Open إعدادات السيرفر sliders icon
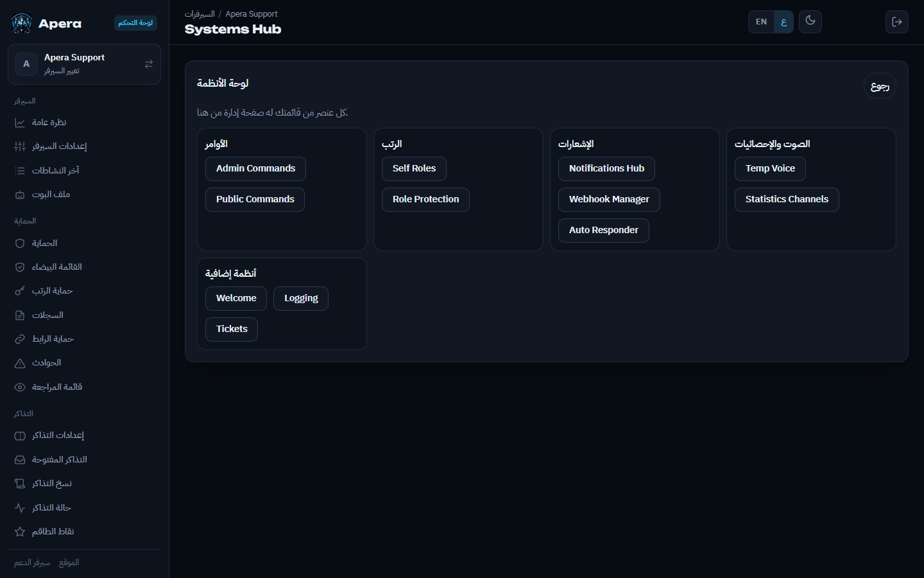The width and height of the screenshot is (924, 578). (x=20, y=146)
